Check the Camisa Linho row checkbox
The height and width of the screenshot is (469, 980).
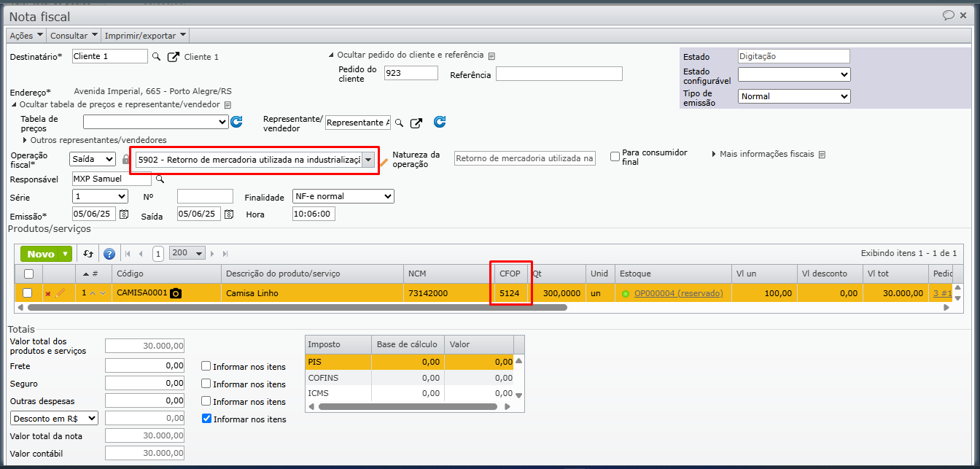(x=28, y=292)
